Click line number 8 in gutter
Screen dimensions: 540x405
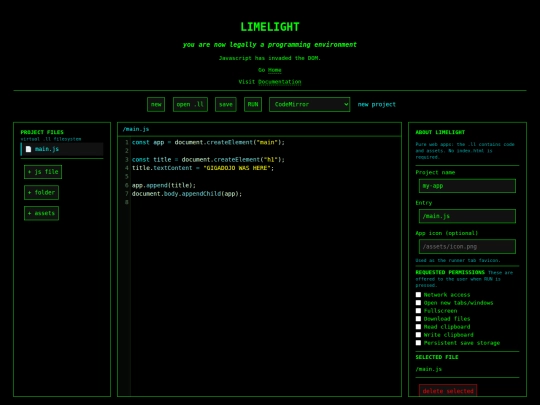point(127,202)
